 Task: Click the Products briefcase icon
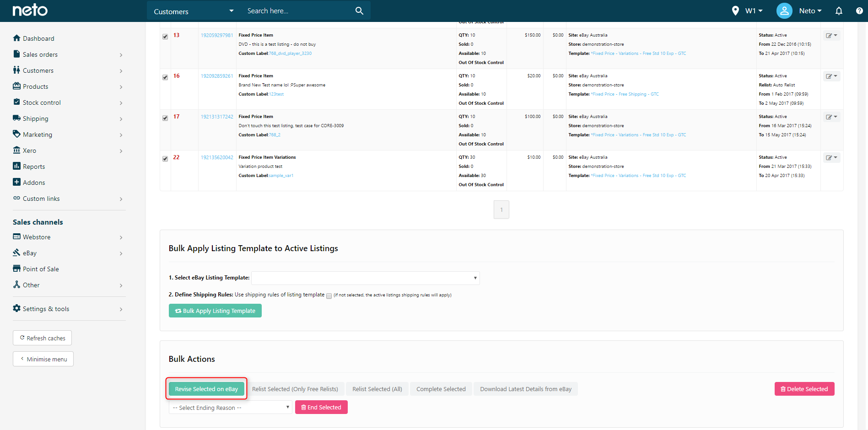[x=16, y=86]
